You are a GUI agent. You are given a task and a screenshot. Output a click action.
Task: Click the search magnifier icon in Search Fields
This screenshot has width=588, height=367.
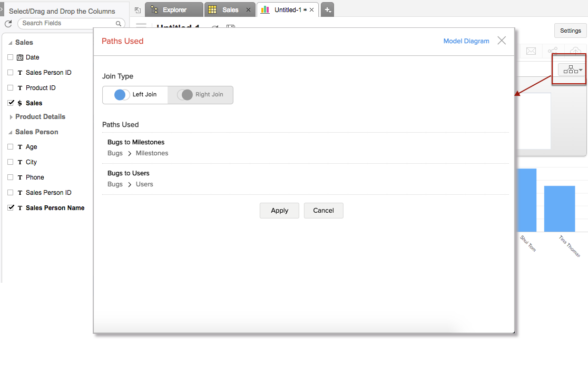pyautogui.click(x=119, y=24)
